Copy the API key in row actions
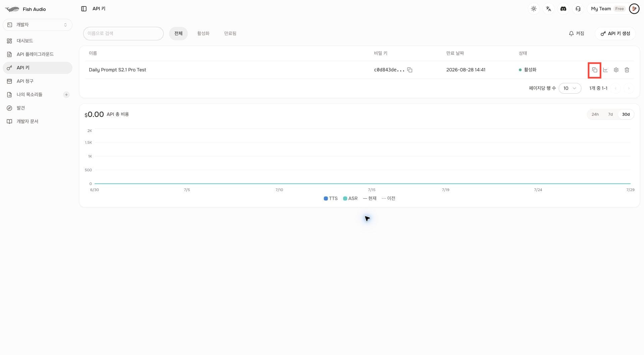 tap(594, 70)
